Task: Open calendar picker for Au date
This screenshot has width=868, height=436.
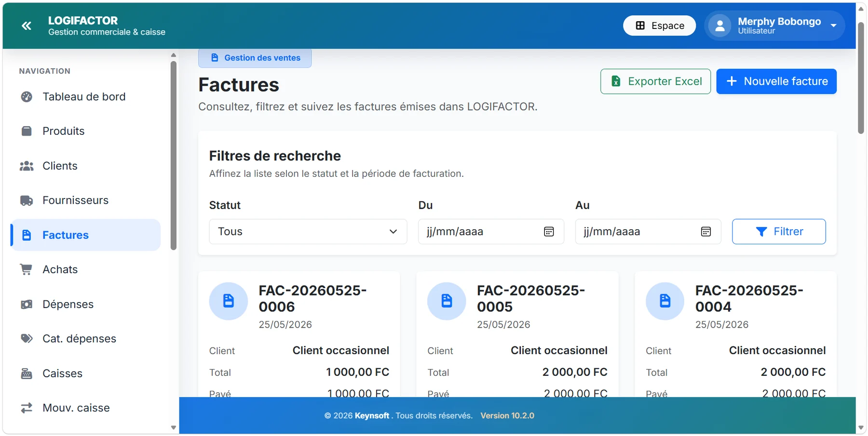Action: [x=706, y=232]
